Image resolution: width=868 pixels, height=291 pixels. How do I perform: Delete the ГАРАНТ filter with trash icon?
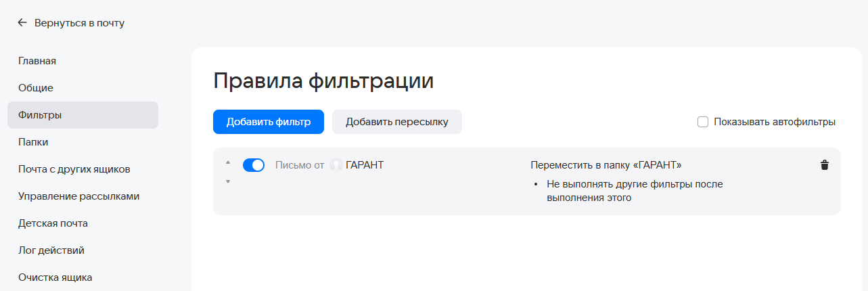coord(824,165)
